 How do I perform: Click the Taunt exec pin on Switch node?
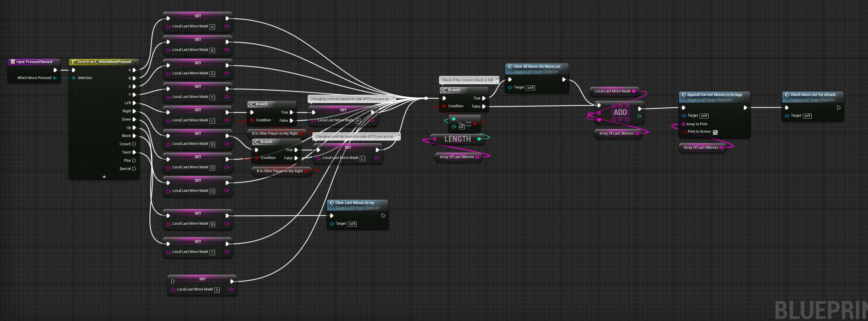[134, 152]
